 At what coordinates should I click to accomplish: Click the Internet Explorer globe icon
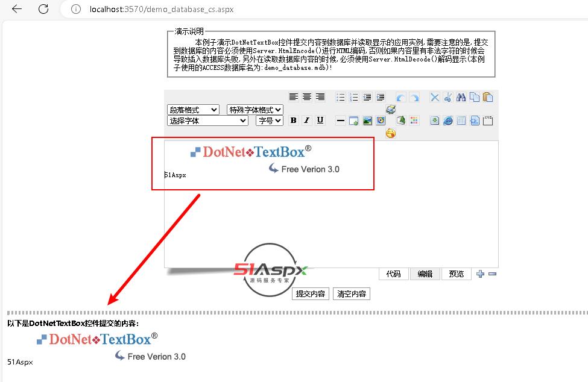[x=447, y=121]
